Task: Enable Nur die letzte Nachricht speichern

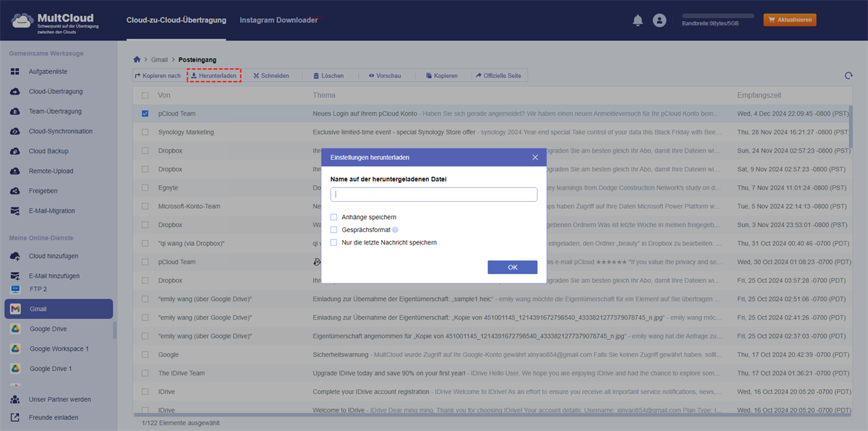Action: click(x=333, y=243)
